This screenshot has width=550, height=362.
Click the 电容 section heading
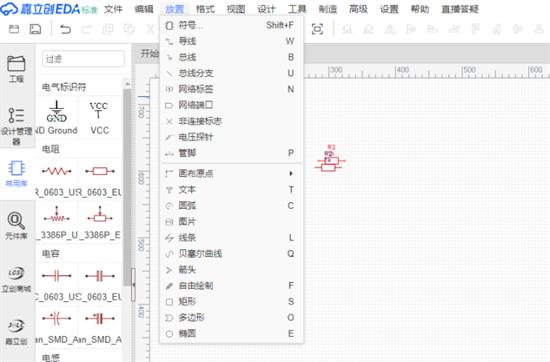point(51,254)
